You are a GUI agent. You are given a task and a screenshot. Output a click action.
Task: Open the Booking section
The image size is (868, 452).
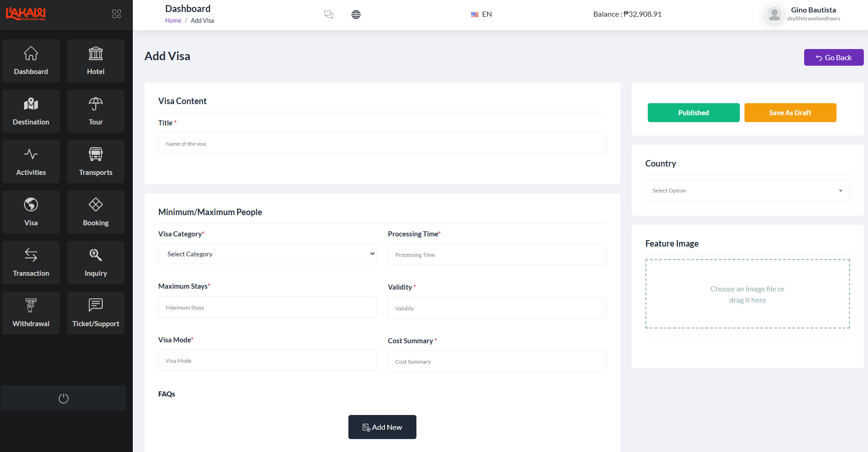(96, 212)
